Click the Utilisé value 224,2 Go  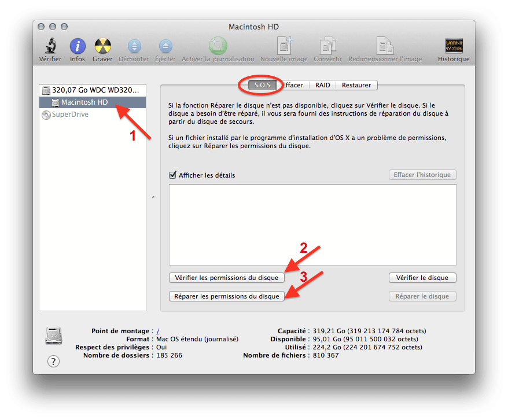point(367,347)
